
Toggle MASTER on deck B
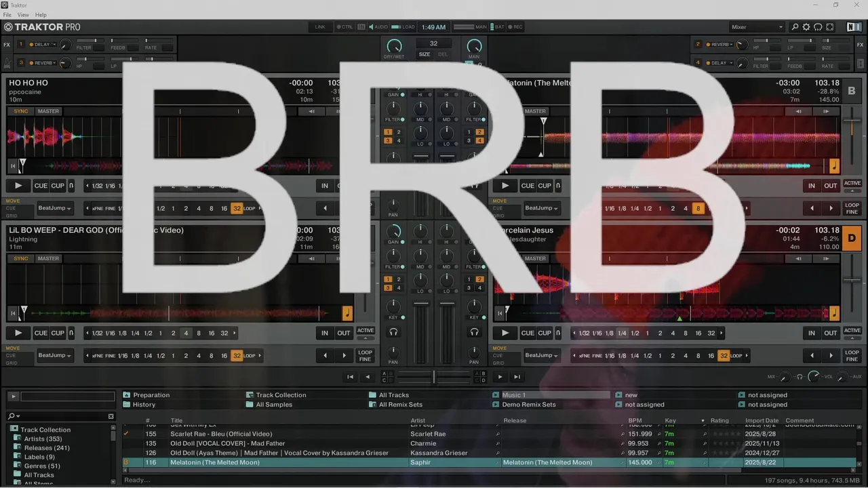[534, 111]
